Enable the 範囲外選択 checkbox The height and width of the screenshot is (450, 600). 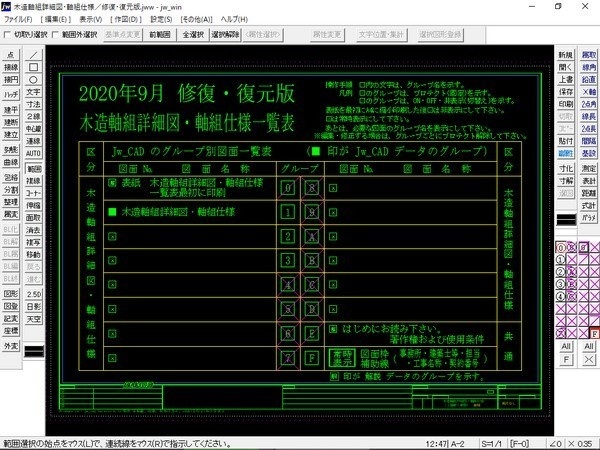(55, 35)
